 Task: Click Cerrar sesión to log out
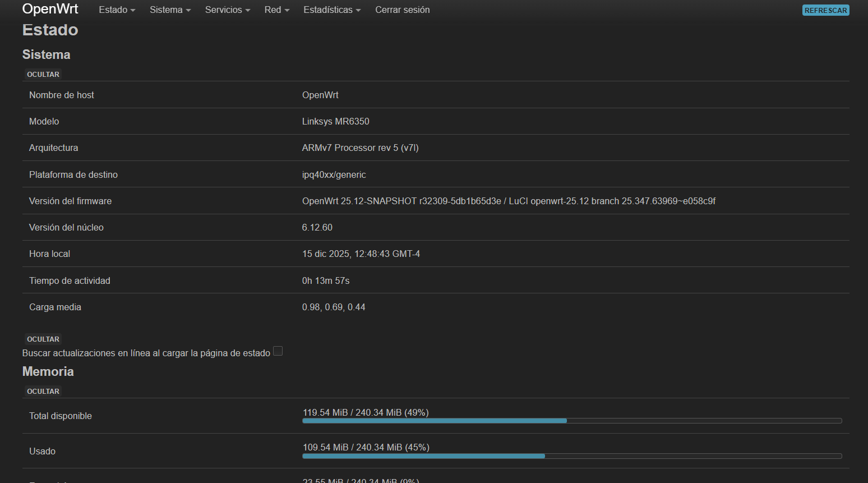[402, 10]
